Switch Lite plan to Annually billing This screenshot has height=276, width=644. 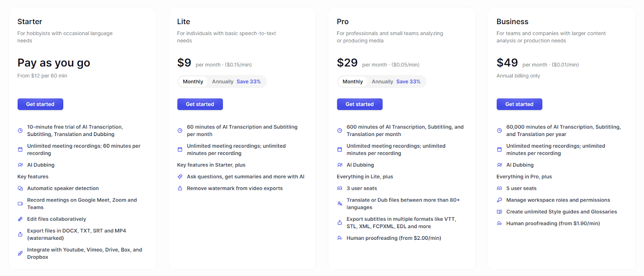point(223,82)
